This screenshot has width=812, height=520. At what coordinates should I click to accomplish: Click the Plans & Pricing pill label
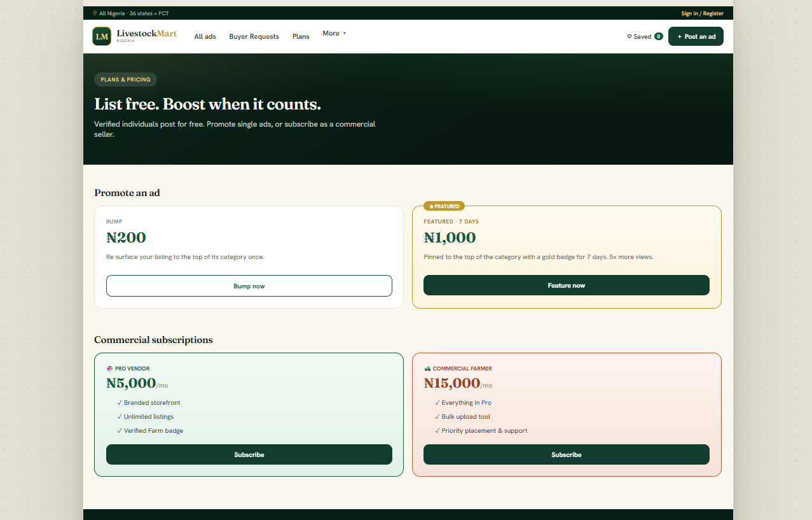(125, 80)
